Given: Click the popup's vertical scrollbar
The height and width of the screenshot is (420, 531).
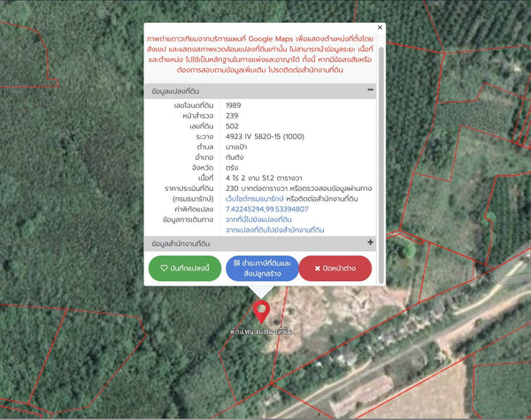Looking at the screenshot, I should point(381,165).
